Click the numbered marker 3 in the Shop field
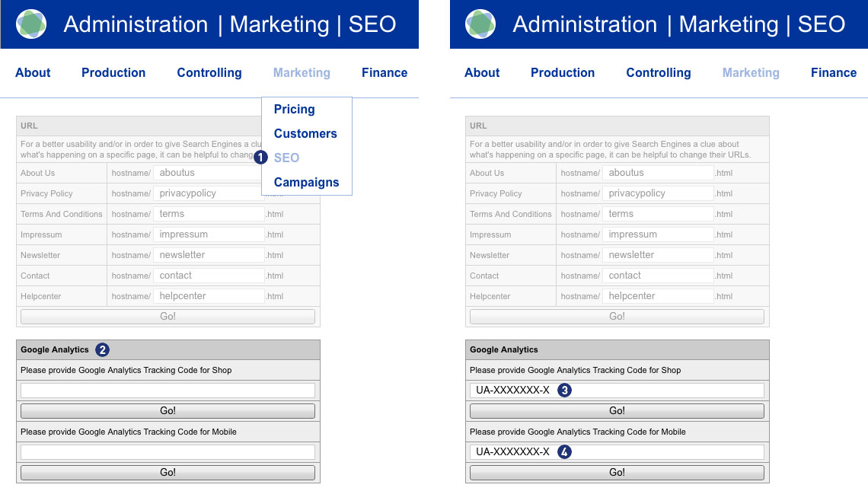The image size is (868, 491). (564, 390)
